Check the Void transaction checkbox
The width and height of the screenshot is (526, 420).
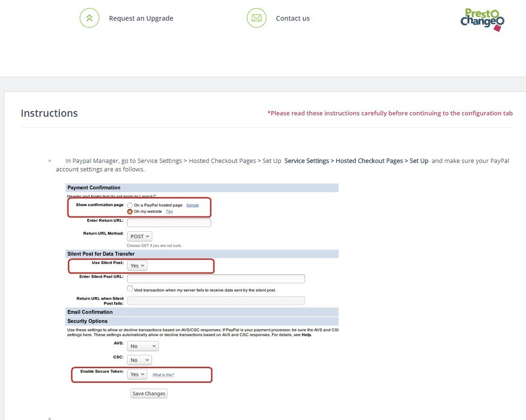(130, 289)
